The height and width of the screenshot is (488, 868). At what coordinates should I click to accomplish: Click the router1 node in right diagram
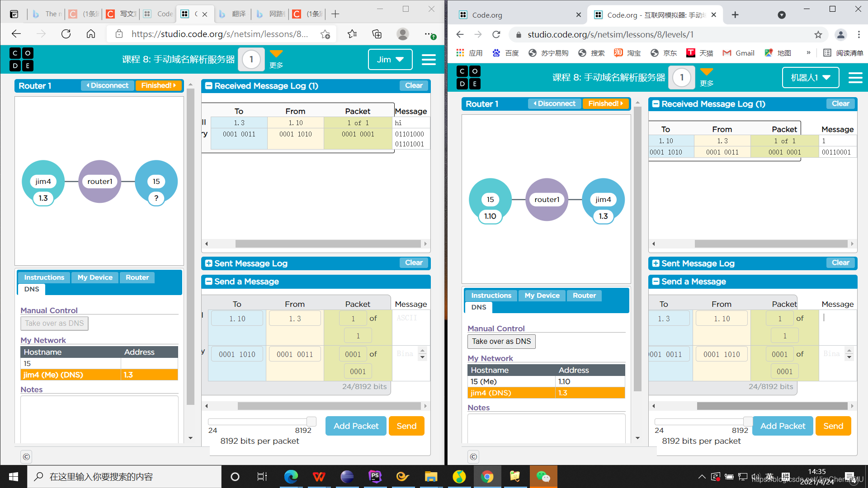(x=547, y=199)
